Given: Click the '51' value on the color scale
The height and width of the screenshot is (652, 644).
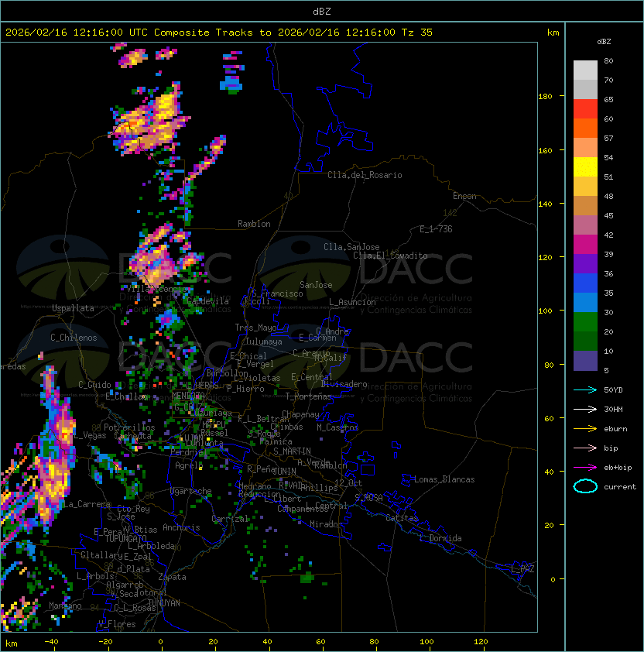Looking at the screenshot, I should 608,177.
